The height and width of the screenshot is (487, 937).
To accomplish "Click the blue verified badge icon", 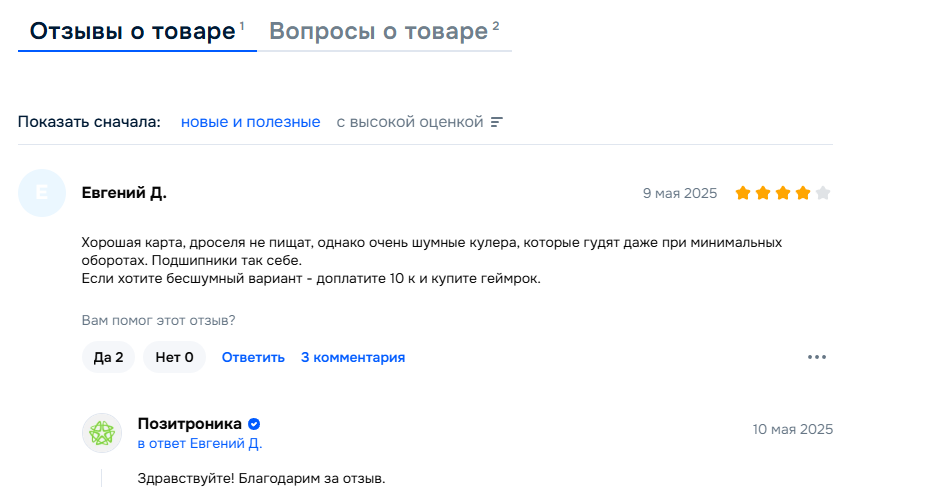I will [x=254, y=424].
